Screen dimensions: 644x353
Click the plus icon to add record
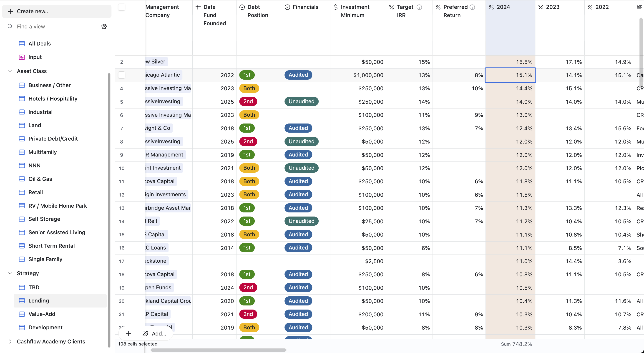tap(128, 333)
